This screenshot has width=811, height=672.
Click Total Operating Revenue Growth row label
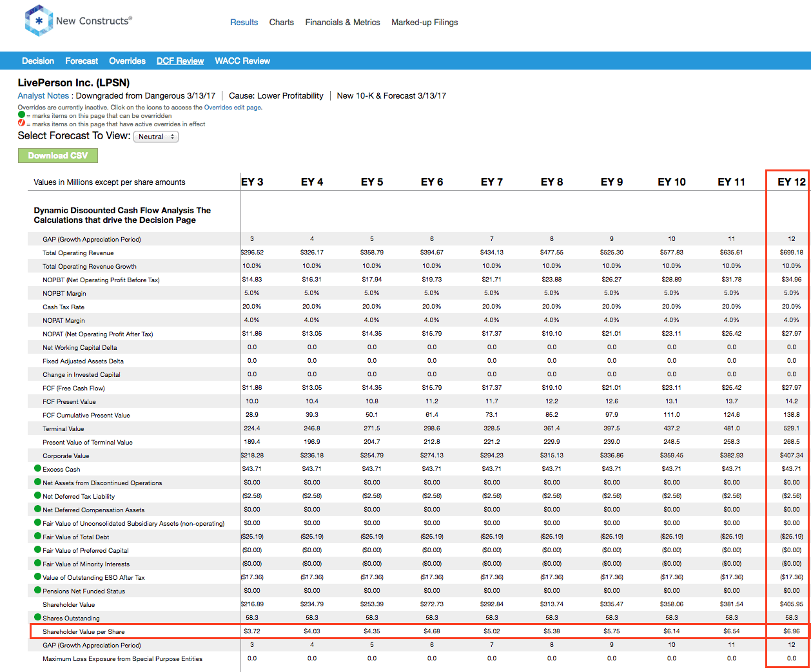pos(90,266)
